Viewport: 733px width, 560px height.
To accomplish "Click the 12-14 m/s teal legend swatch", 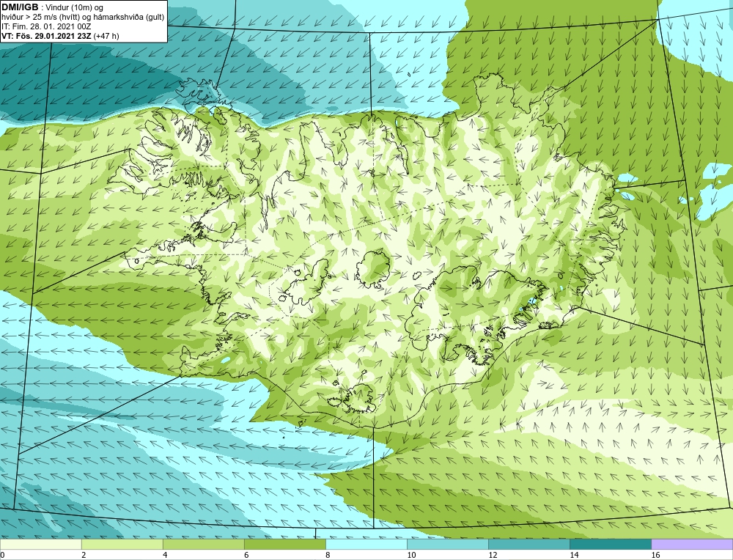I will click(x=529, y=544).
